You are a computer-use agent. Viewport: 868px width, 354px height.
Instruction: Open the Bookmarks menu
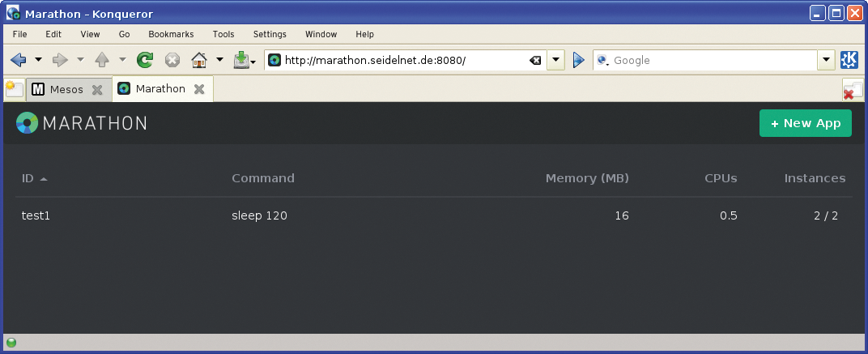pos(171,34)
